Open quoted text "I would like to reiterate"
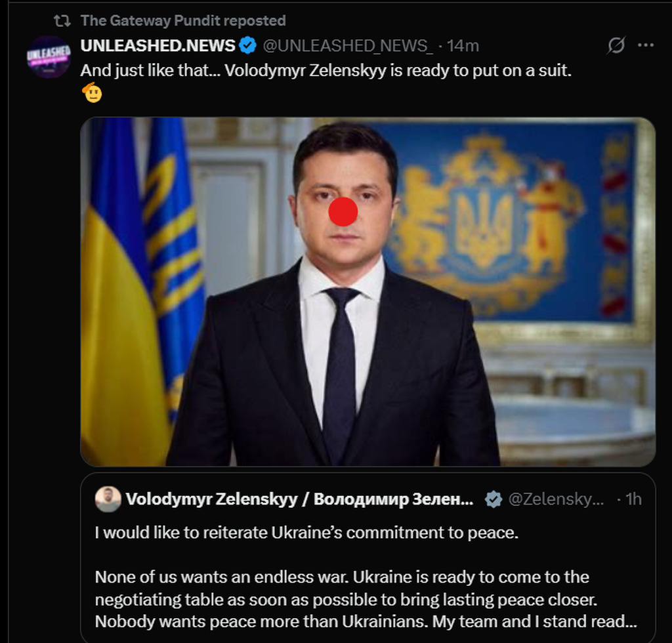Image resolution: width=672 pixels, height=643 pixels. point(306,533)
